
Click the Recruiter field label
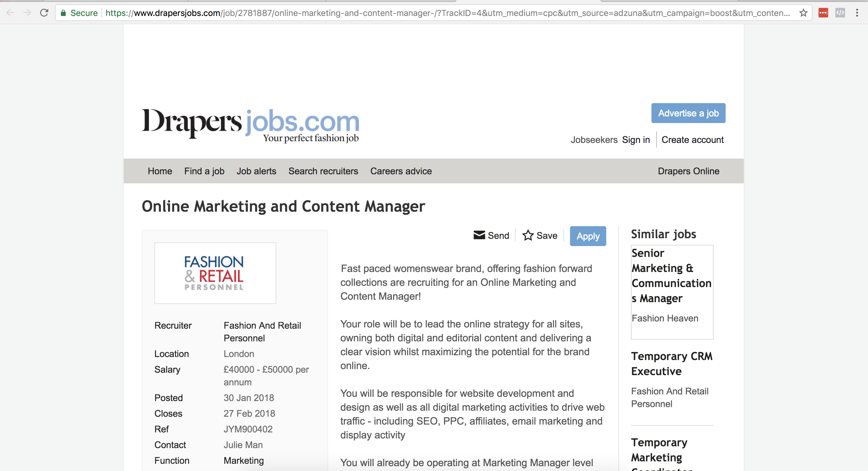click(x=173, y=325)
